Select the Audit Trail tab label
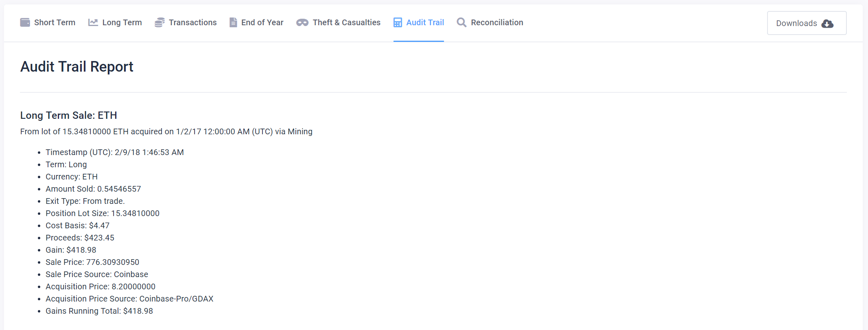 (425, 22)
